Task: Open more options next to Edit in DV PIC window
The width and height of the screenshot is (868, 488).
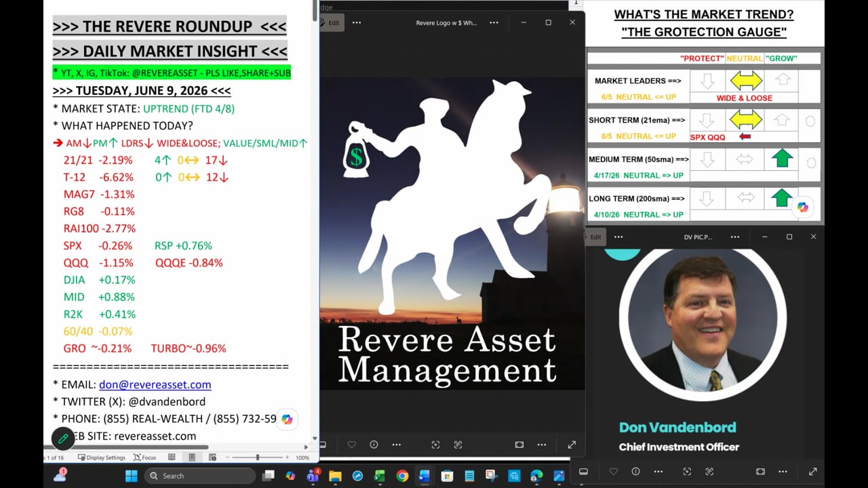Action: click(x=618, y=237)
